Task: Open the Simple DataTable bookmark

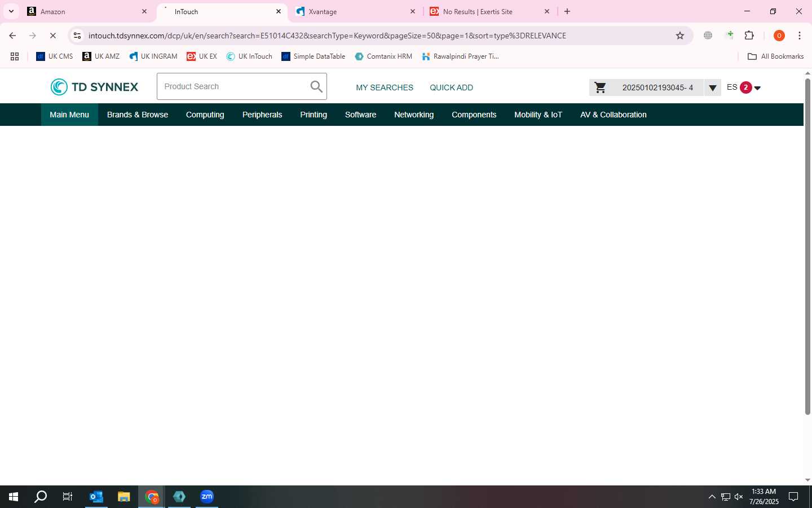Action: tap(314, 56)
